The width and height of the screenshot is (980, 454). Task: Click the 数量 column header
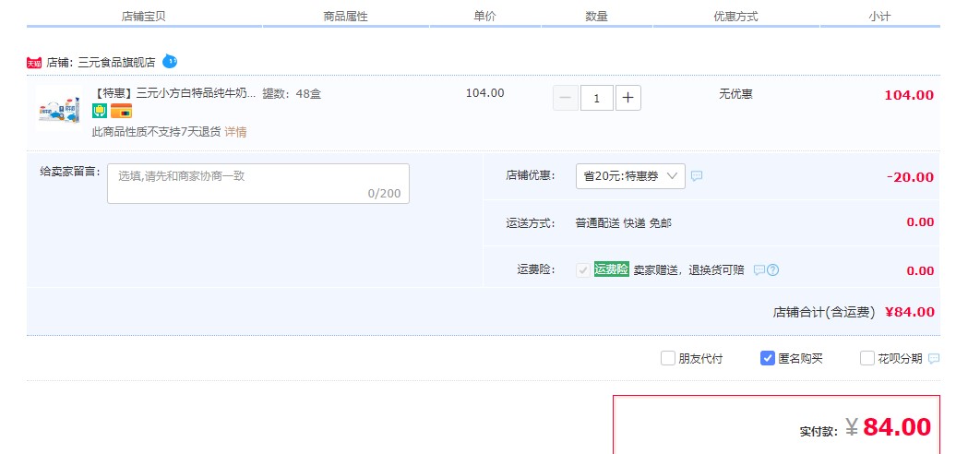click(597, 17)
